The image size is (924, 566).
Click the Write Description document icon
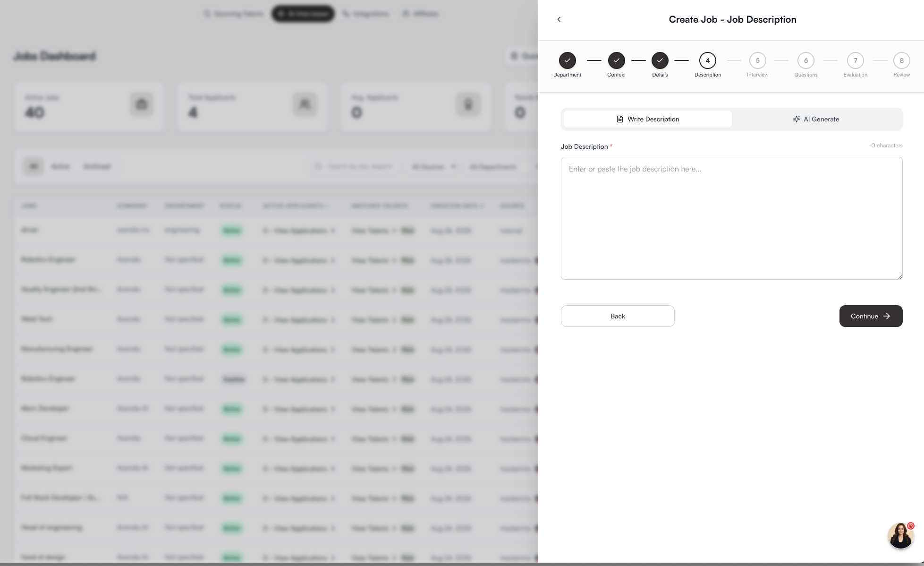pyautogui.click(x=619, y=119)
